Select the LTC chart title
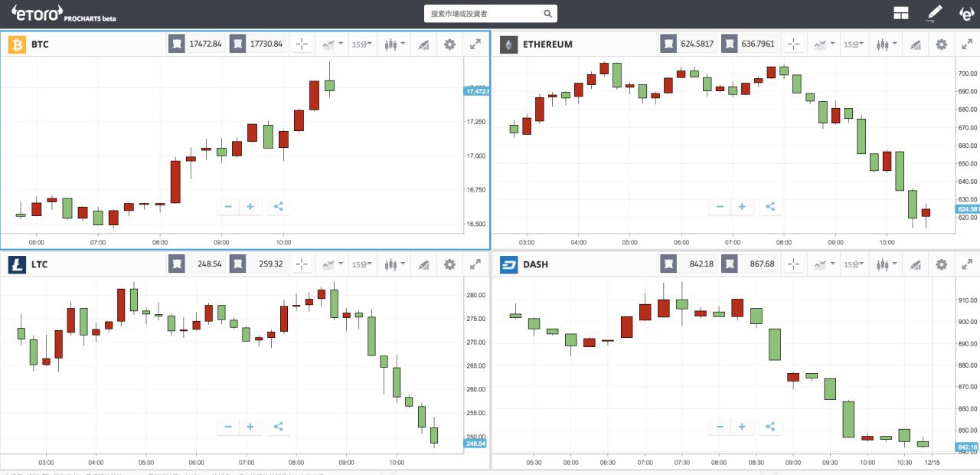Viewport: 980px width, 475px height. [39, 264]
